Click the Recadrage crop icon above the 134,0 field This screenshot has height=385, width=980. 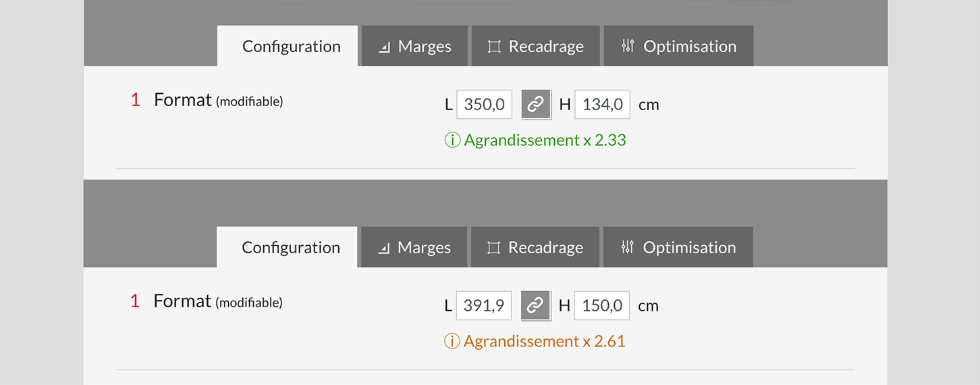point(494,47)
